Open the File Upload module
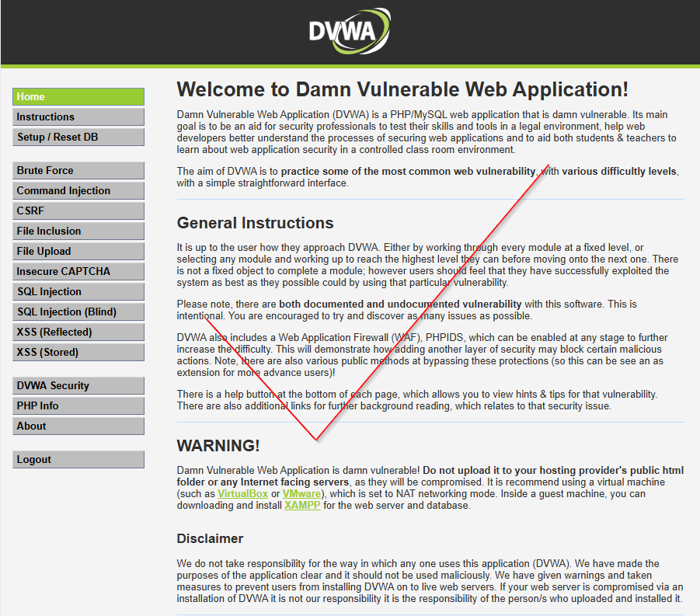700x616 pixels. tap(78, 252)
